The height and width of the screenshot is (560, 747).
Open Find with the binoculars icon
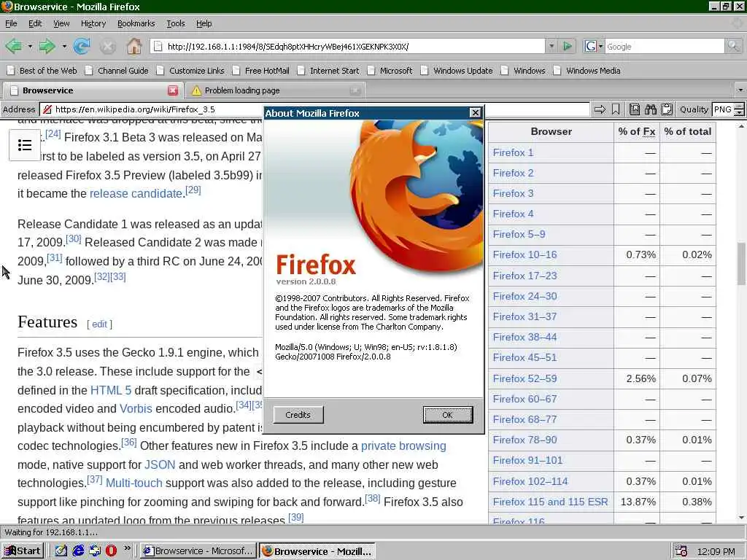pyautogui.click(x=651, y=109)
